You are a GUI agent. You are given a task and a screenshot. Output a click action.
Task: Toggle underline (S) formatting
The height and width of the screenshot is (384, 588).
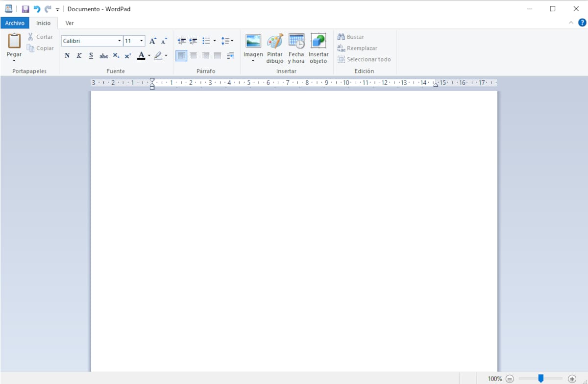coord(91,56)
